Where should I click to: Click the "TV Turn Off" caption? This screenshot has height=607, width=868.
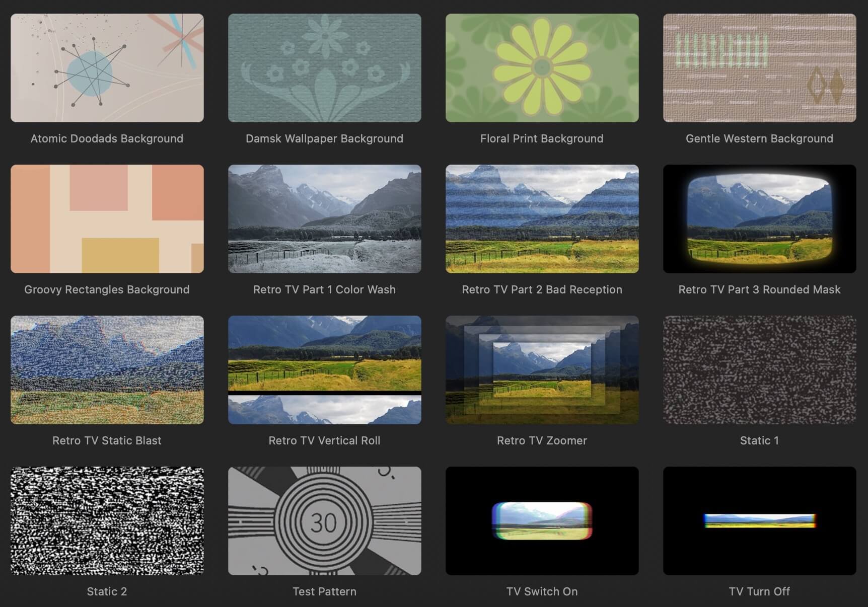coord(759,591)
